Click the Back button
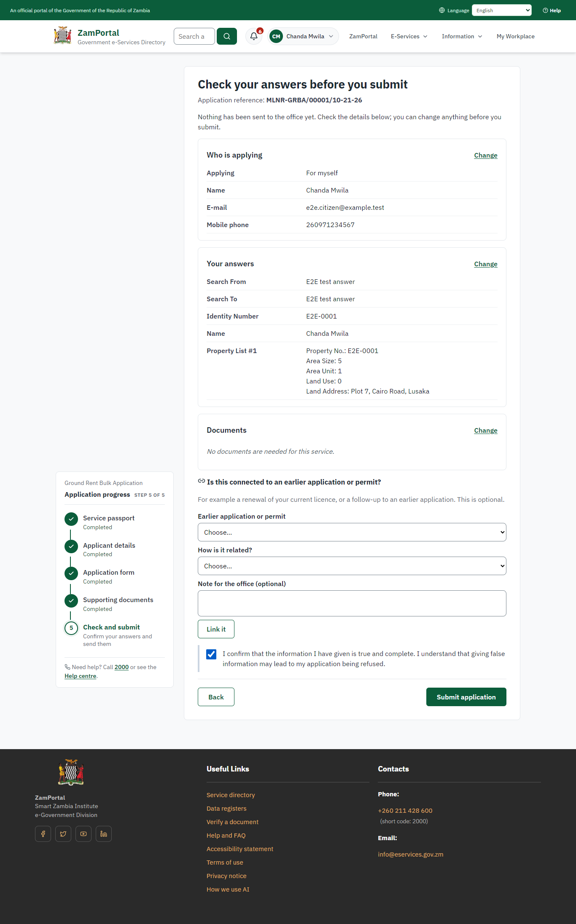This screenshot has height=924, width=576. [216, 697]
